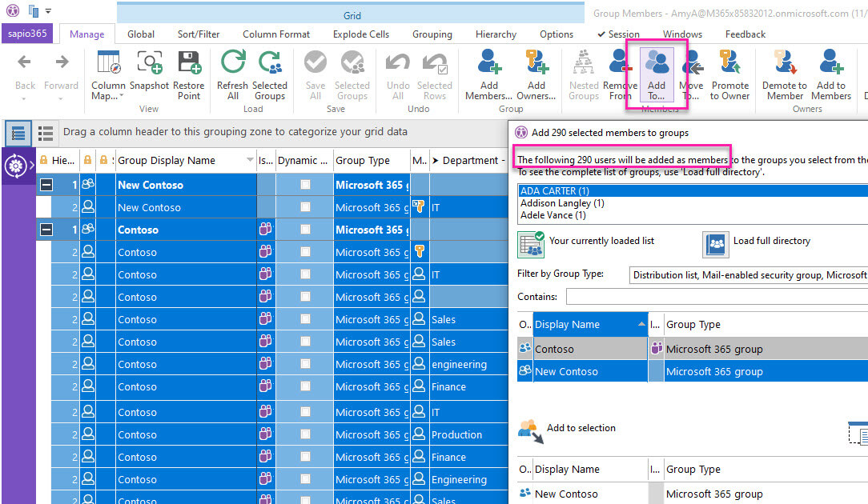Open the Column Format tab
868x504 pixels.
pos(275,34)
